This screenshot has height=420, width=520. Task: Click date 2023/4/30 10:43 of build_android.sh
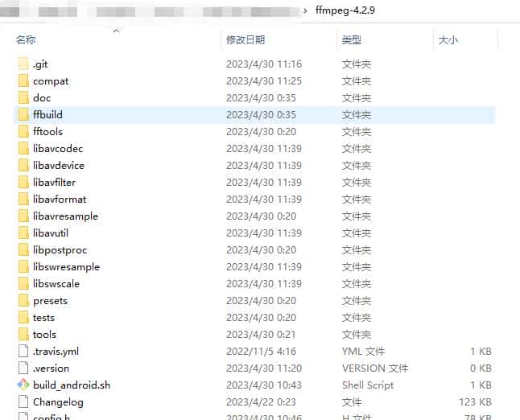coord(264,385)
